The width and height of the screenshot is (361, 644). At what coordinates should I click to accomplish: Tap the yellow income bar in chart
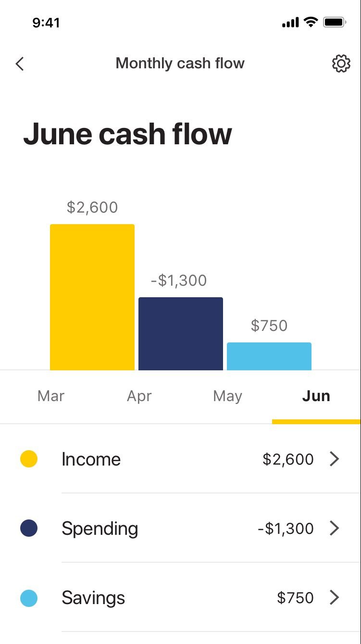tap(92, 297)
